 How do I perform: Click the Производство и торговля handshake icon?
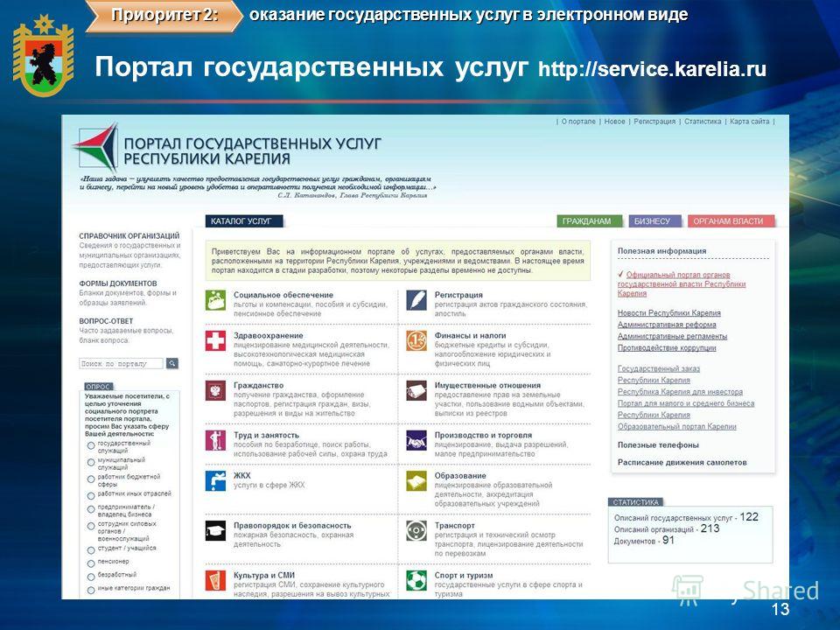click(x=416, y=440)
